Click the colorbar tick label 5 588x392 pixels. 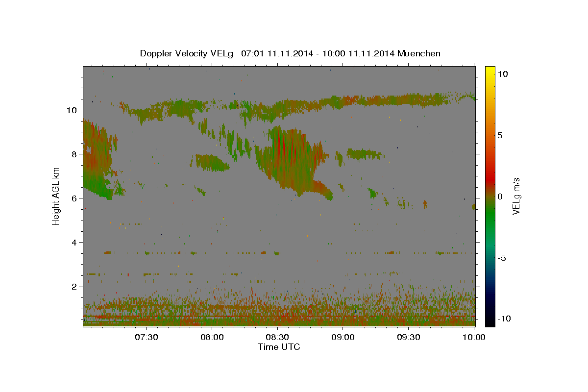point(500,135)
